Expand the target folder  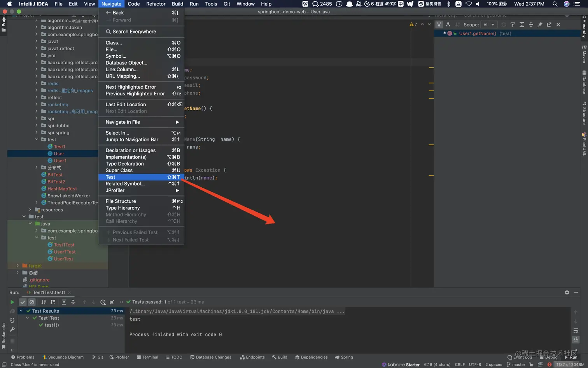(17, 266)
